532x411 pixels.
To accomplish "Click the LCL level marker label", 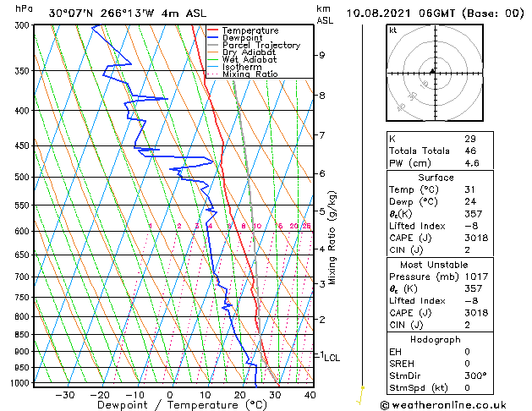I will (x=332, y=358).
